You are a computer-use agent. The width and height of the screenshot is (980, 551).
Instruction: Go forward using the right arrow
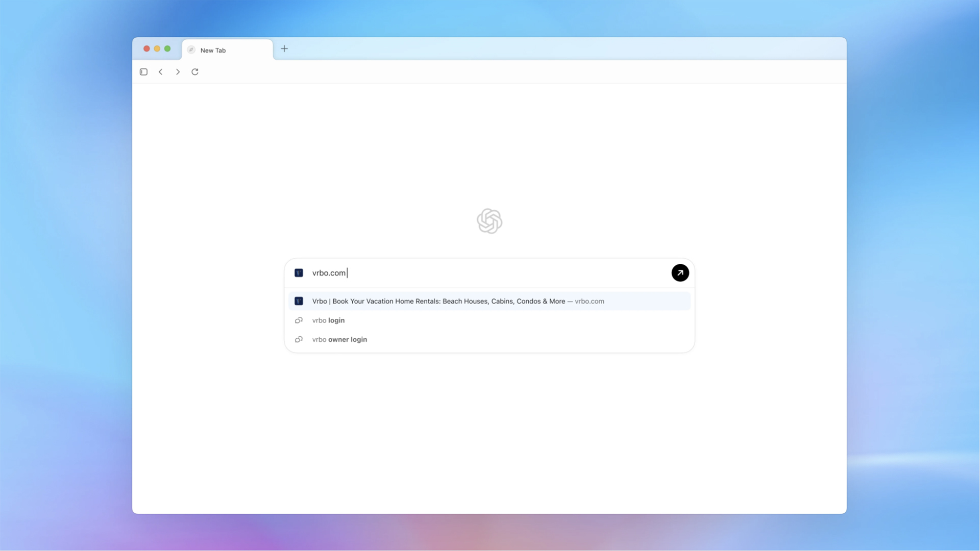pyautogui.click(x=178, y=72)
